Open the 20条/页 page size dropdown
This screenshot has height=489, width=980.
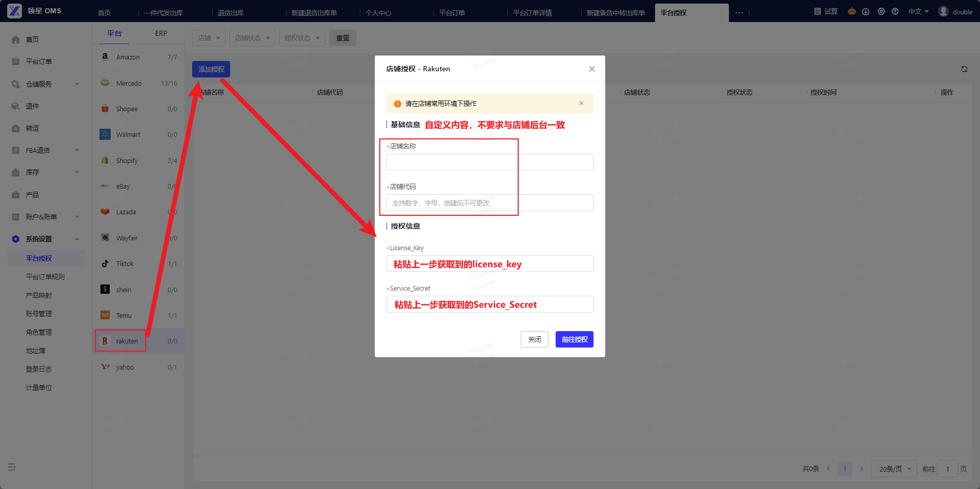pyautogui.click(x=894, y=469)
